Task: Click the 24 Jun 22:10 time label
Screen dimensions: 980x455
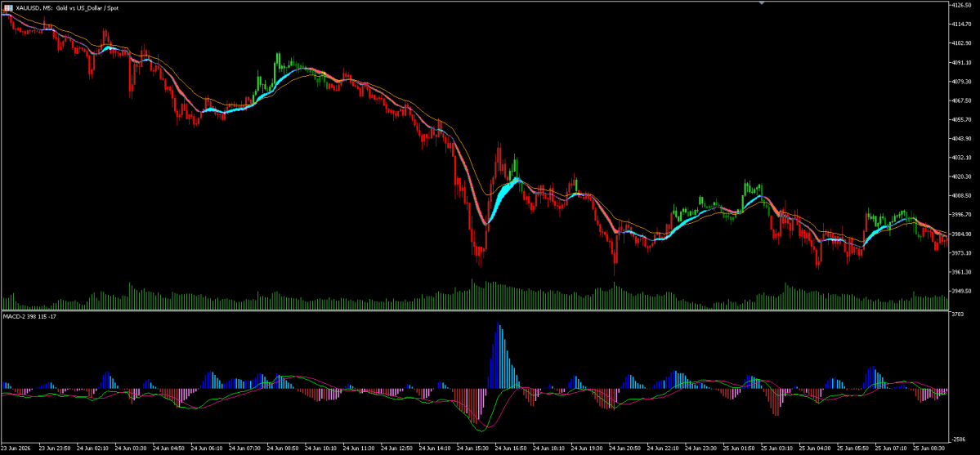Action: 664,448
